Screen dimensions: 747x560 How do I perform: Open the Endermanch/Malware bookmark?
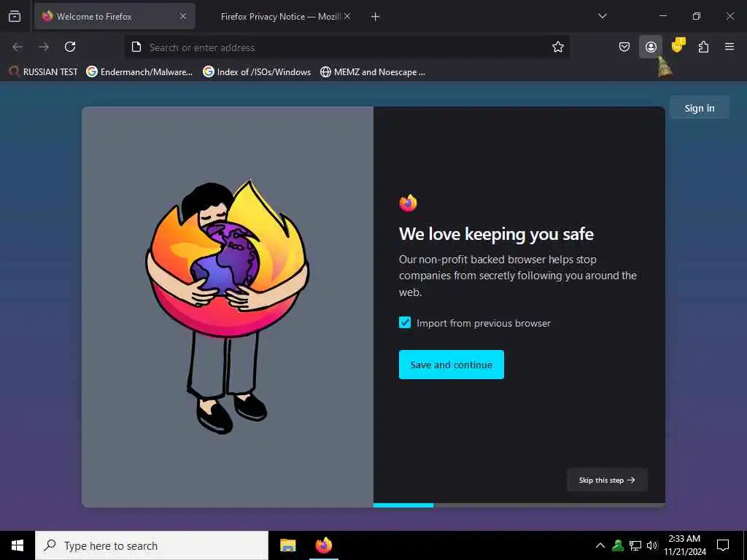point(139,72)
